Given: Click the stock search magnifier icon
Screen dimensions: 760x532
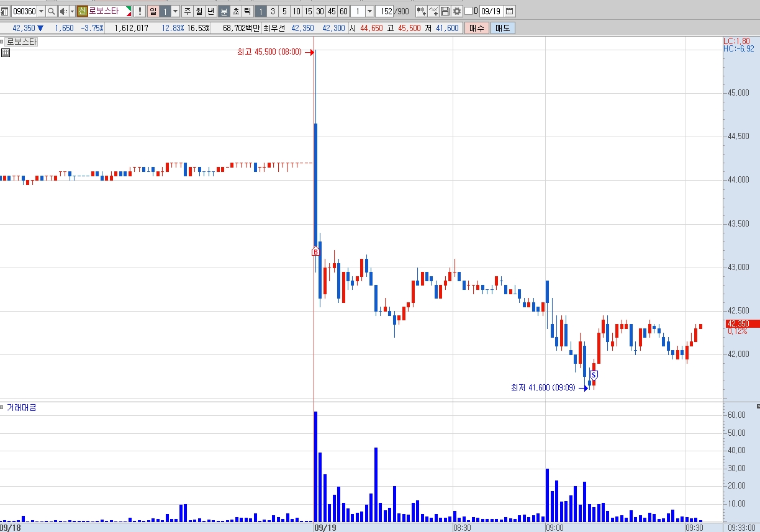Looking at the screenshot, I should point(52,11).
